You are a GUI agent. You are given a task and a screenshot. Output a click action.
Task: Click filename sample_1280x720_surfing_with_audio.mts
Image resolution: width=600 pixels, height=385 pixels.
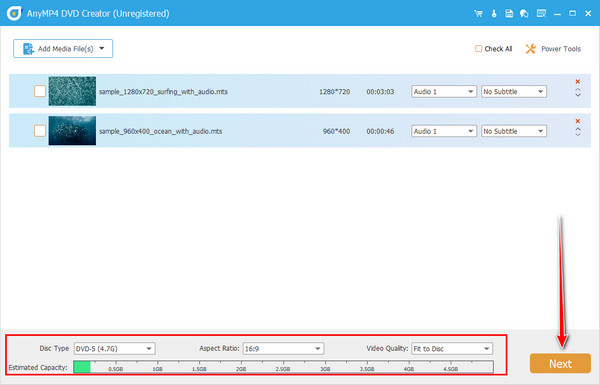click(163, 92)
